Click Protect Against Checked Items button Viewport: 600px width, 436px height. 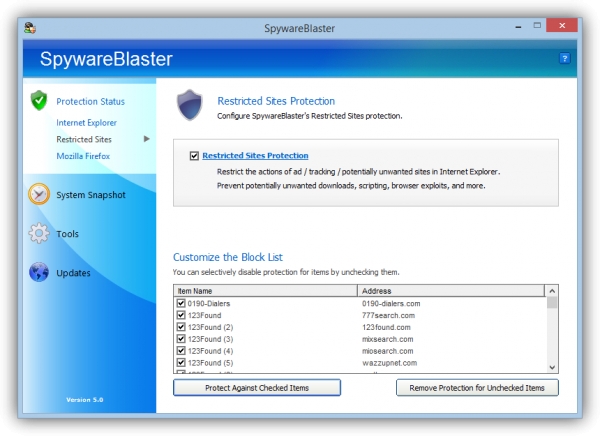pos(257,388)
